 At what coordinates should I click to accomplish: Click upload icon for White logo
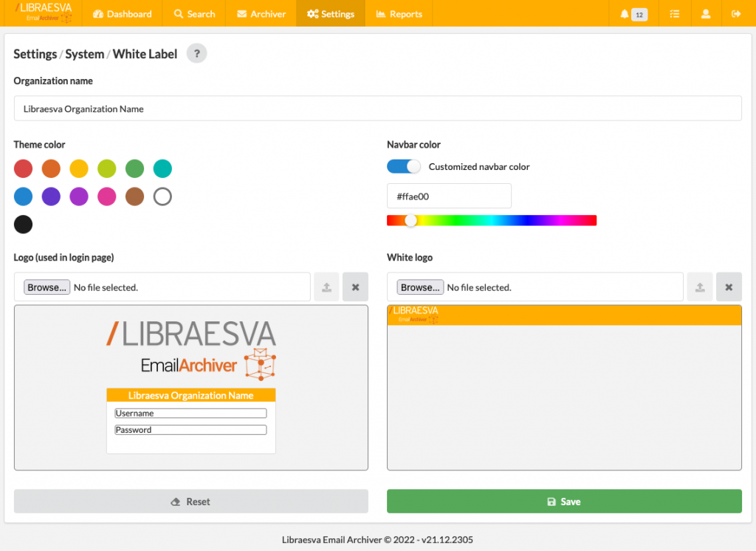pyautogui.click(x=700, y=287)
